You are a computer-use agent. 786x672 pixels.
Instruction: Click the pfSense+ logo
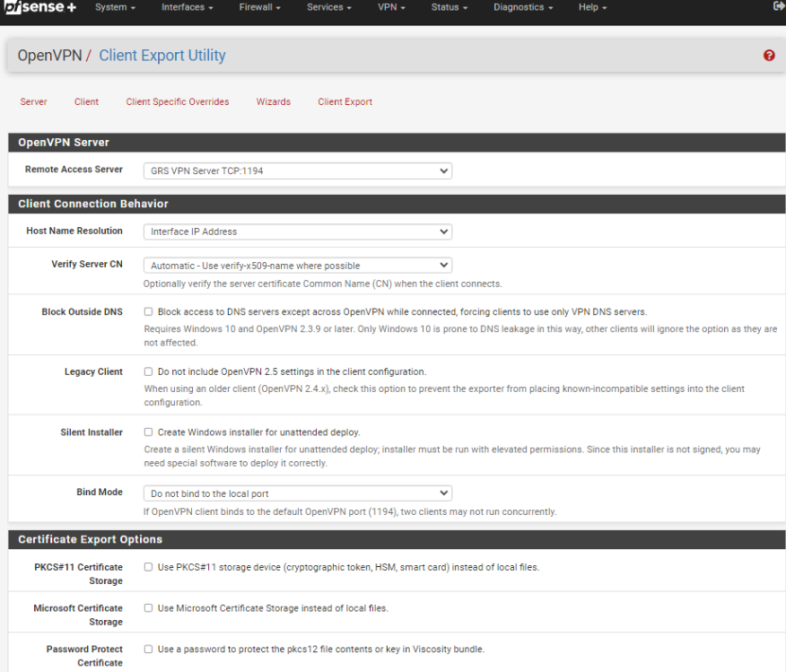pos(39,7)
